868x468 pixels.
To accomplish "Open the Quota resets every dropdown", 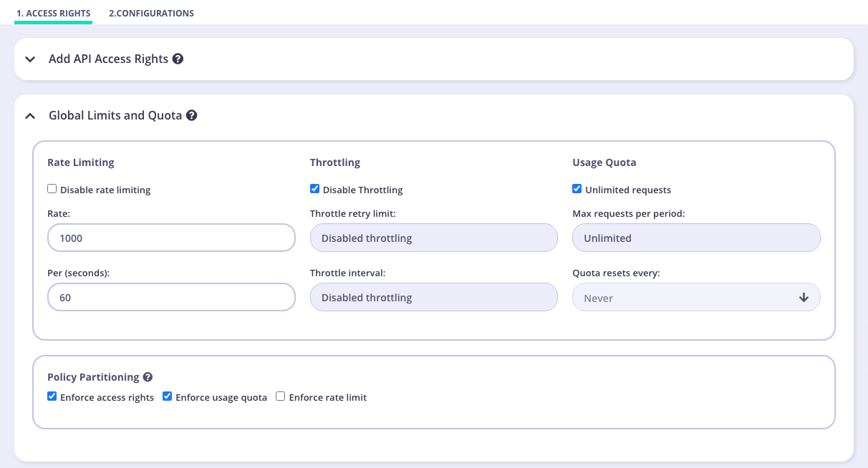I will pyautogui.click(x=695, y=298).
